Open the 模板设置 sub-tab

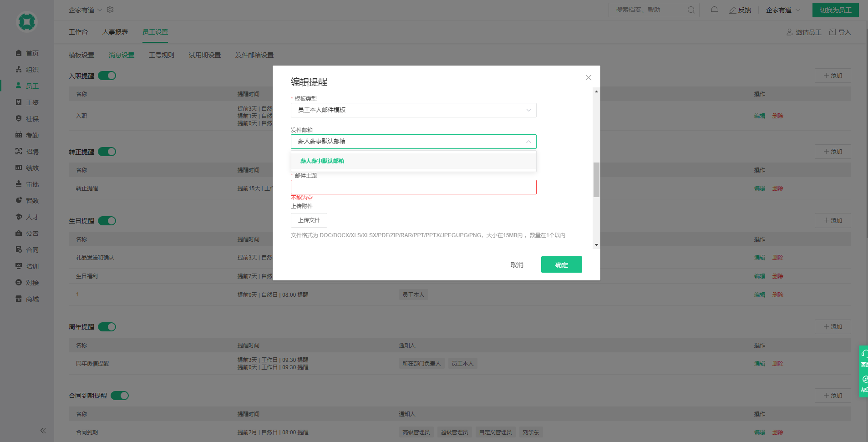coord(81,55)
